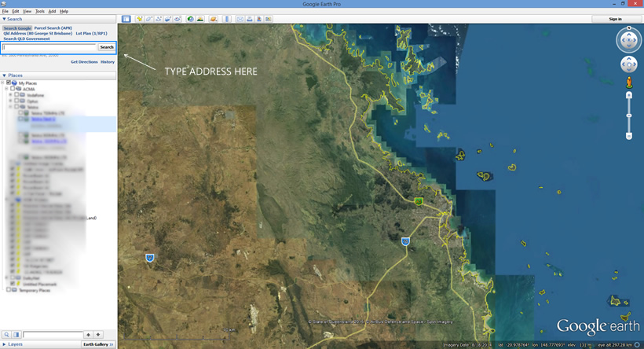Viewport: 644px width, 349px height.
Task: Switch to Lot Plan (1/RP1) tab
Action: tap(92, 33)
